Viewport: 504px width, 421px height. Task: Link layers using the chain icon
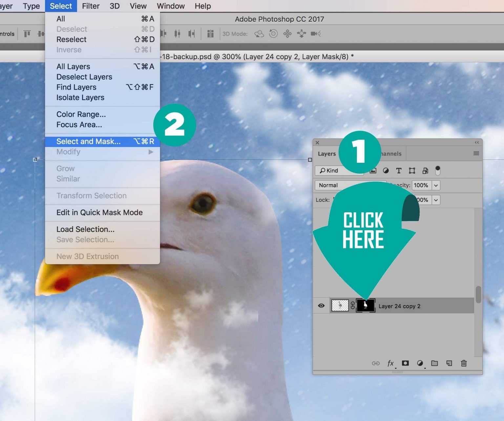[x=375, y=363]
